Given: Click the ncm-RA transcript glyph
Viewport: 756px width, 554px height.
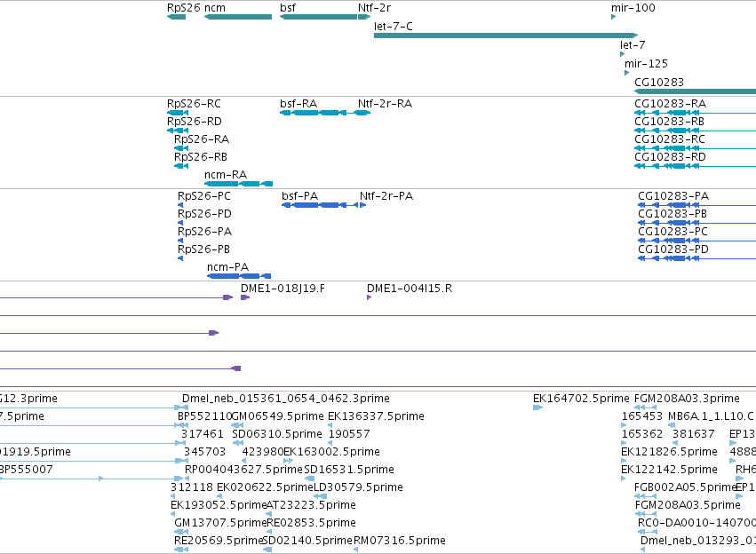Looking at the screenshot, I should [239, 184].
